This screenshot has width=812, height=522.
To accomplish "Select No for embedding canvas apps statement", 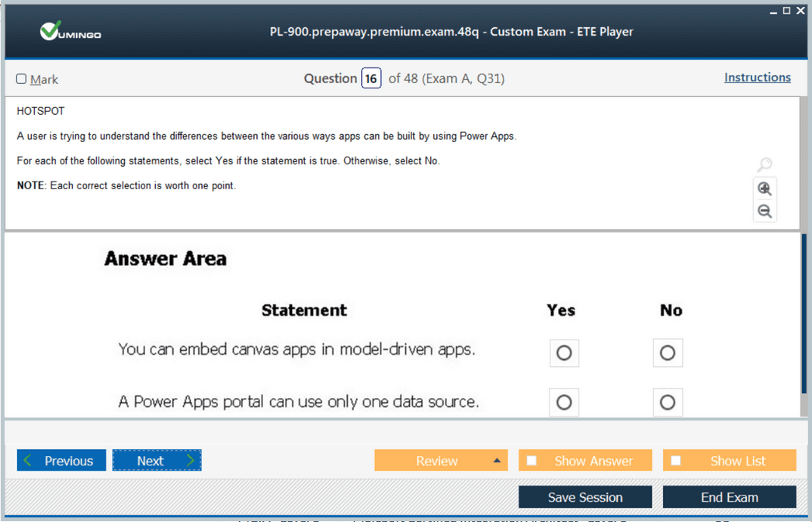I will pos(668,353).
